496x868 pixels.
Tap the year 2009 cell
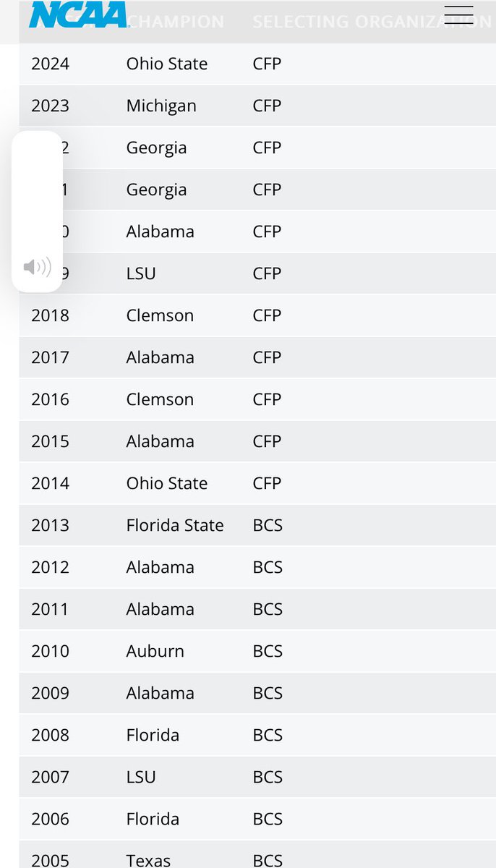click(x=50, y=693)
